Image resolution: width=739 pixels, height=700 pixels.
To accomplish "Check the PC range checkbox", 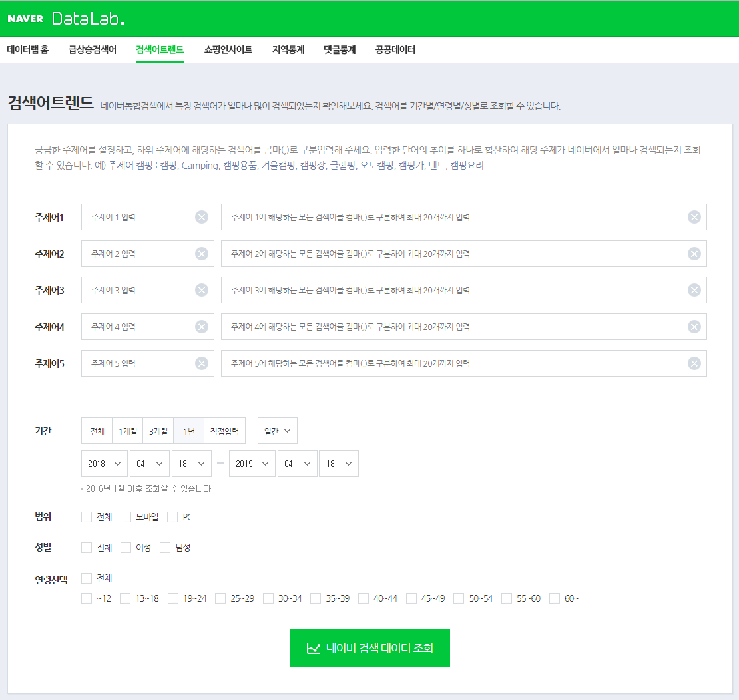I will coord(172,517).
